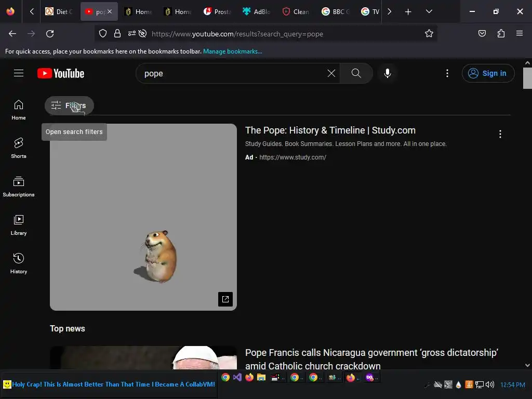This screenshot has height=399, width=532.
Task: Switch to the Prosta tab
Action: tap(217, 11)
